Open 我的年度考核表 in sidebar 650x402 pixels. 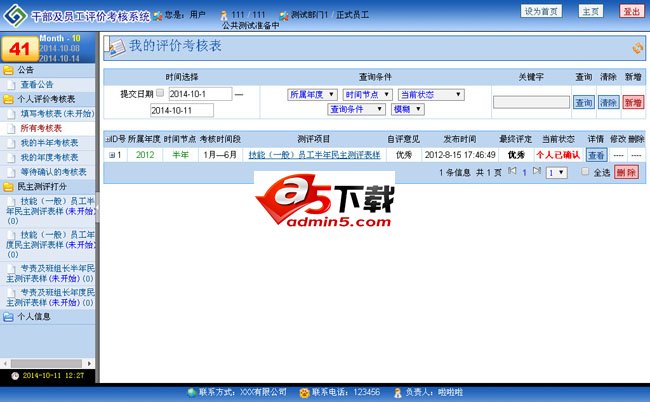pos(49,158)
